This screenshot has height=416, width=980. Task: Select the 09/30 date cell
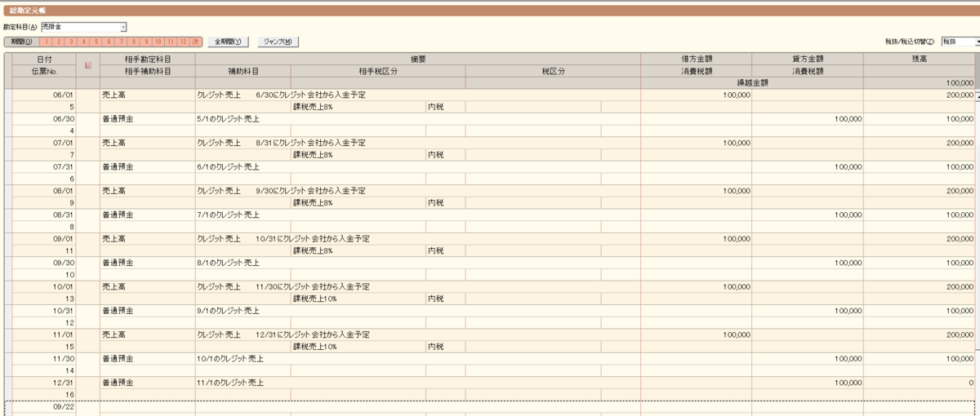pyautogui.click(x=44, y=263)
